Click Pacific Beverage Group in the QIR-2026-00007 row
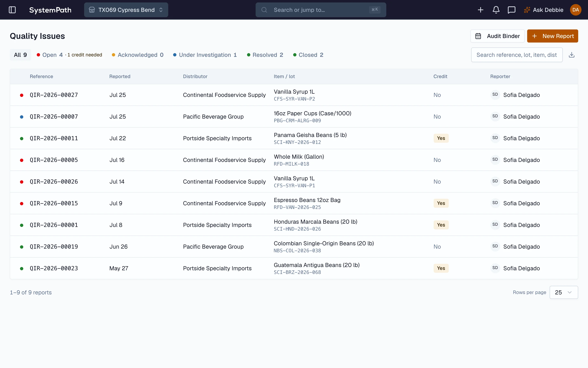588x368 pixels. pos(213,117)
